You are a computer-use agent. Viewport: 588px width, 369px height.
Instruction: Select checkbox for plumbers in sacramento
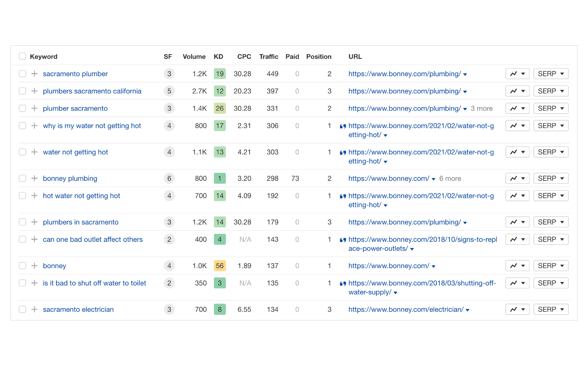pos(22,222)
